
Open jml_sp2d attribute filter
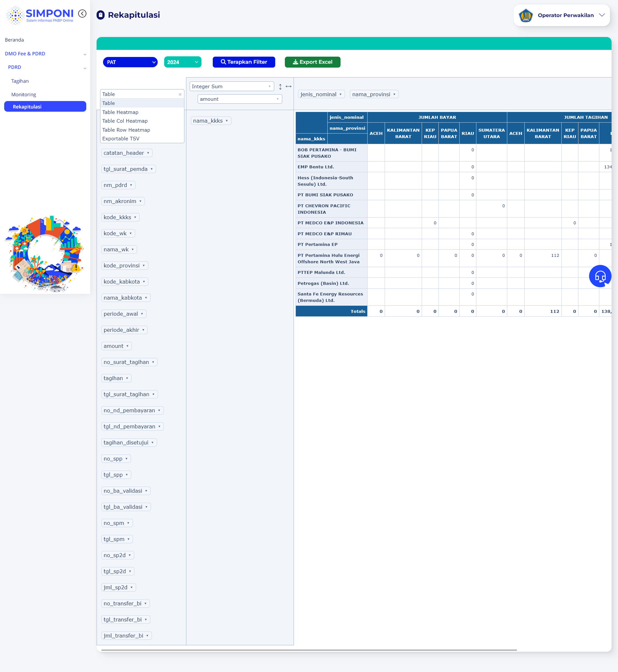point(131,588)
